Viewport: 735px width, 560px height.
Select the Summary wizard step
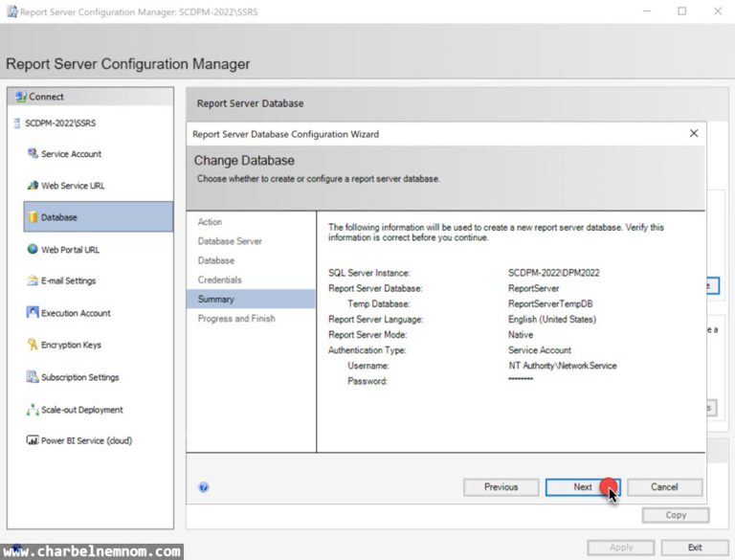[252, 299]
